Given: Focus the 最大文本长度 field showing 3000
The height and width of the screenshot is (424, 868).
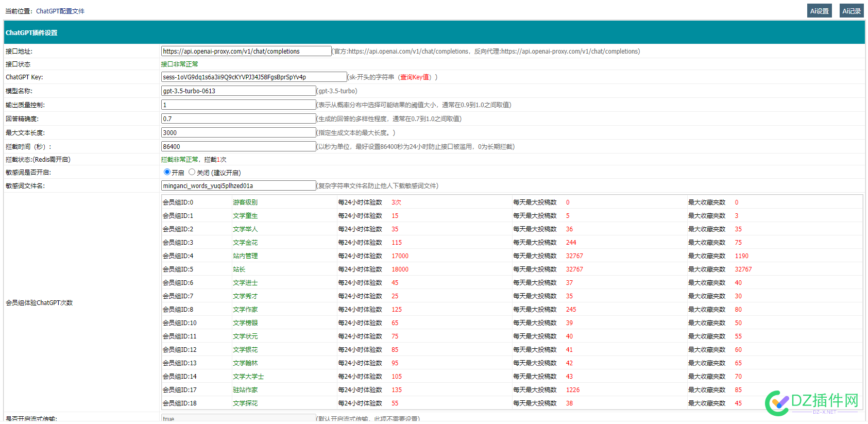Looking at the screenshot, I should coord(239,132).
